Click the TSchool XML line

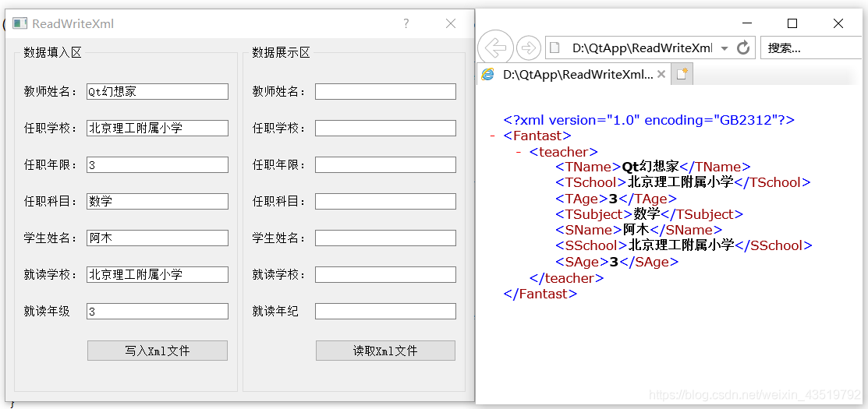tap(683, 182)
